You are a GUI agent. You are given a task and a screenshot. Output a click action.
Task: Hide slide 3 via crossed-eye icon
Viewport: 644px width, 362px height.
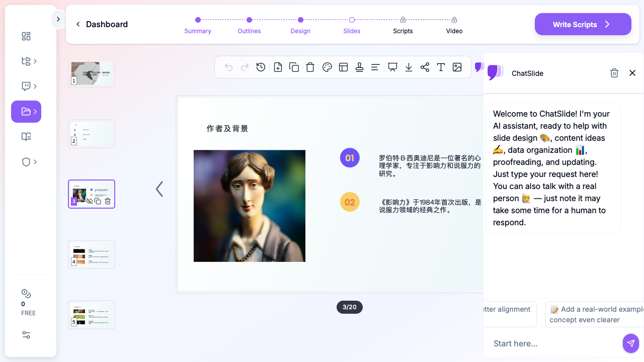click(90, 201)
